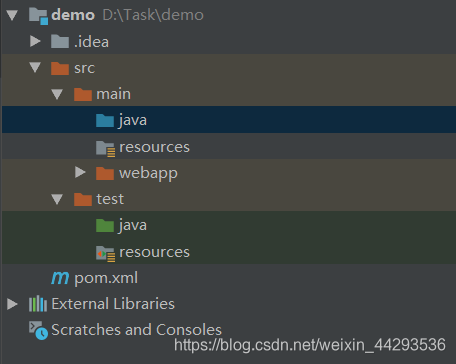Click the D:\Task\demo path text
Viewport: 456px width, 364px height.
153,15
